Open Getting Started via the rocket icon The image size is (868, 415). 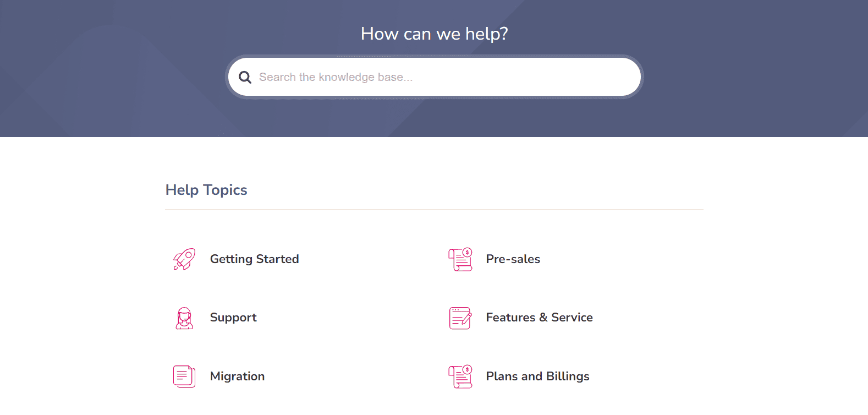tap(184, 259)
